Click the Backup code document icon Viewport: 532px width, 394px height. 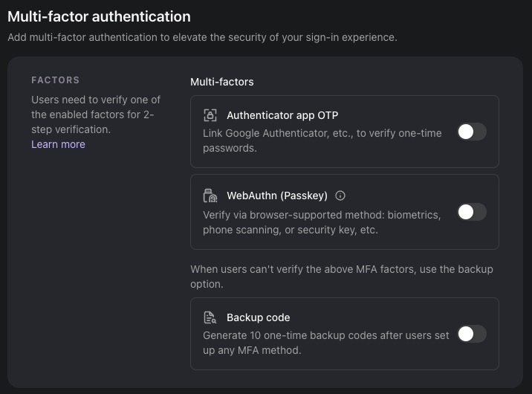coord(210,317)
